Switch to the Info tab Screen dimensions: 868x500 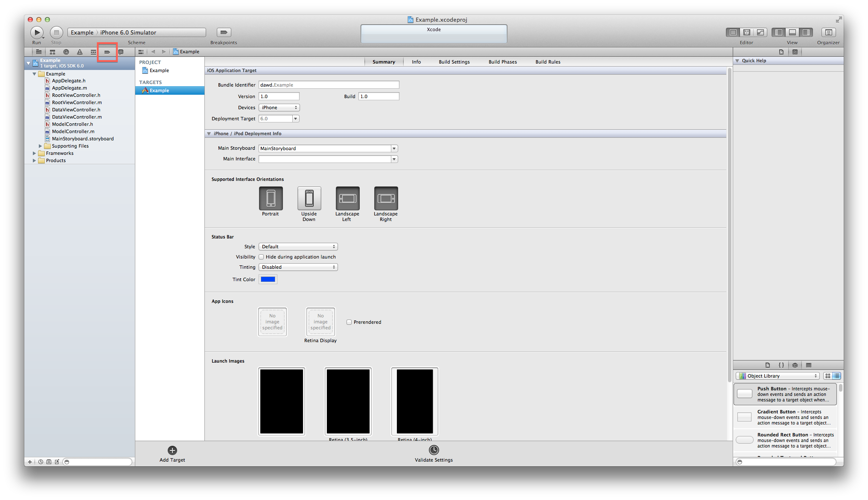[417, 62]
